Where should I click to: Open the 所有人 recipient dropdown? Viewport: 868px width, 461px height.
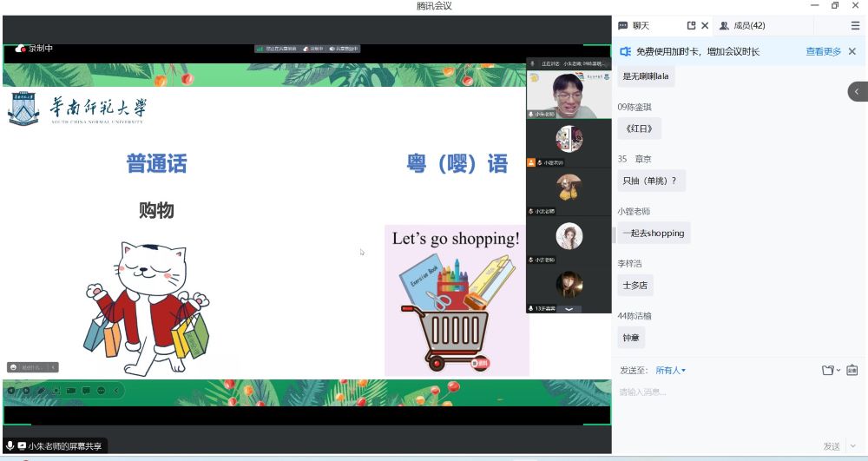click(x=670, y=371)
